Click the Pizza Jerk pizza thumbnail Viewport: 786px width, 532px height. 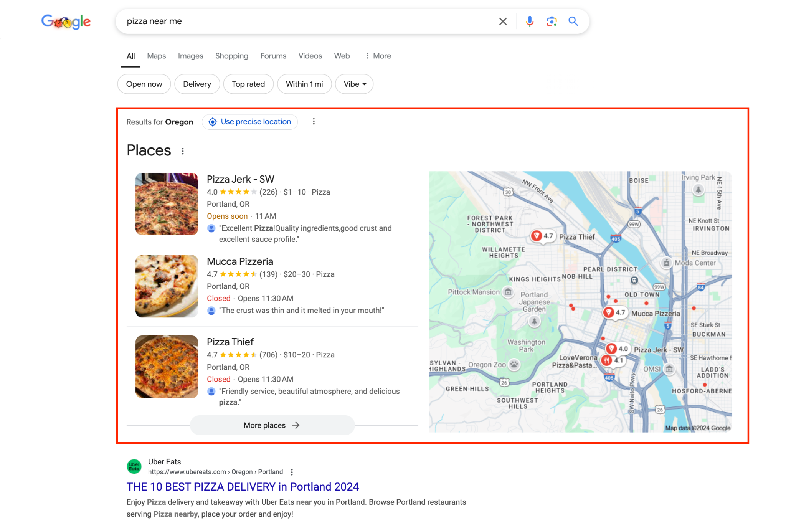(166, 204)
